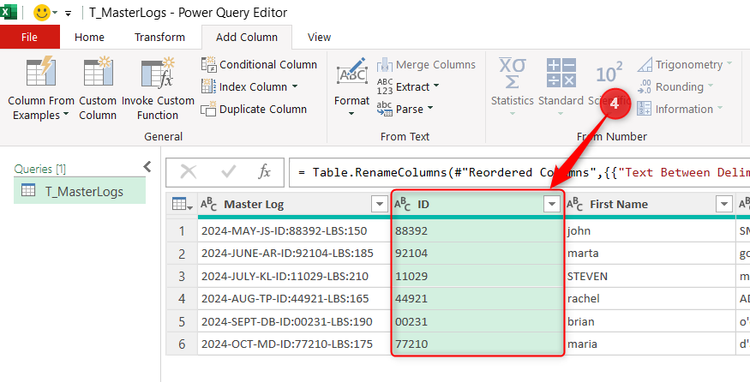Collapse the Queries pane chevron

pos(147,166)
